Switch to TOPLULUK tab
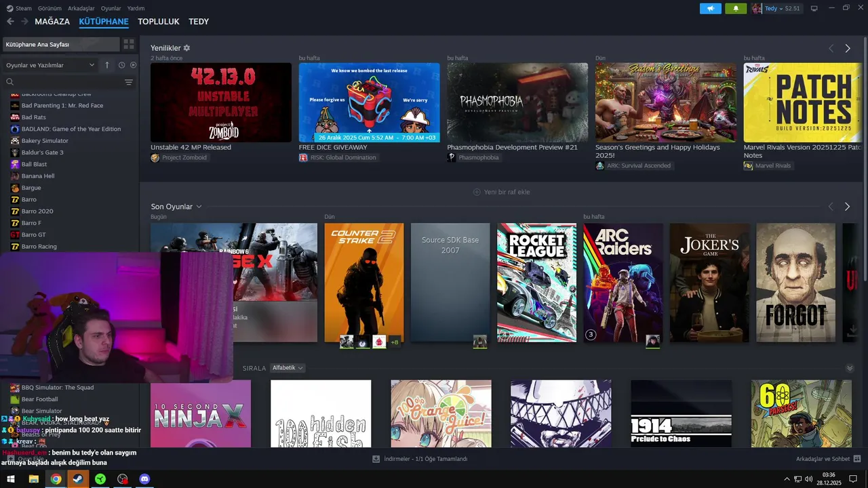This screenshot has width=868, height=488. (159, 22)
